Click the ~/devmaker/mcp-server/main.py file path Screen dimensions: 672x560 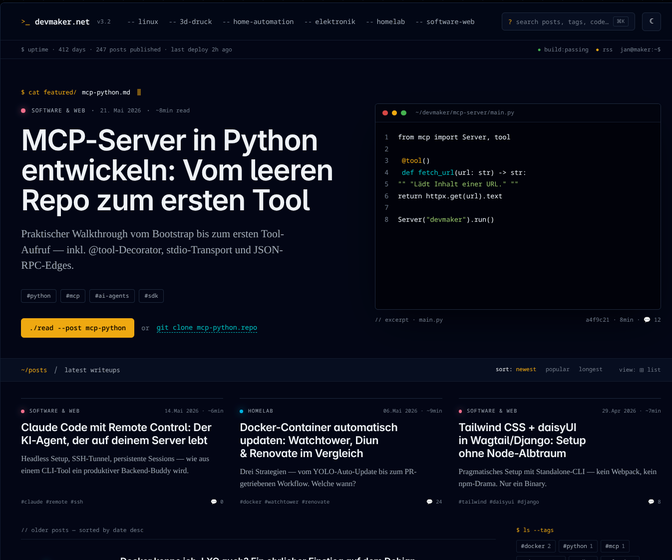465,113
